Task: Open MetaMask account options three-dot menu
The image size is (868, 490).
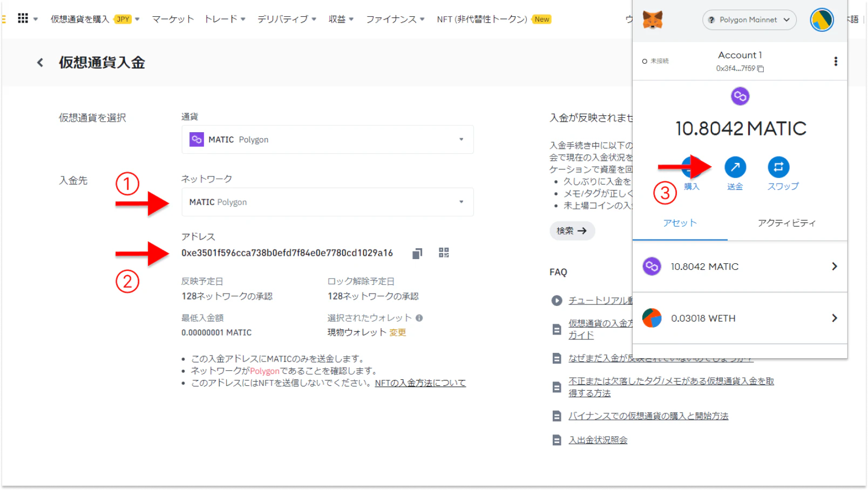Action: click(836, 62)
